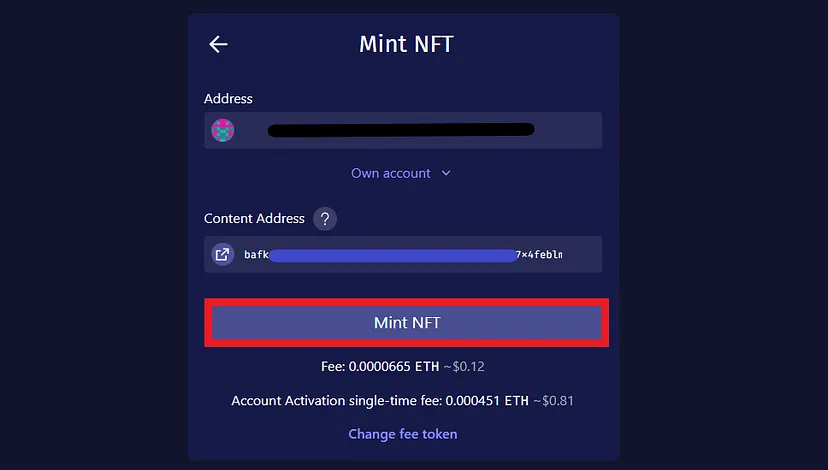The height and width of the screenshot is (470, 828).
Task: Click the Mint NFT page title
Action: tap(407, 44)
